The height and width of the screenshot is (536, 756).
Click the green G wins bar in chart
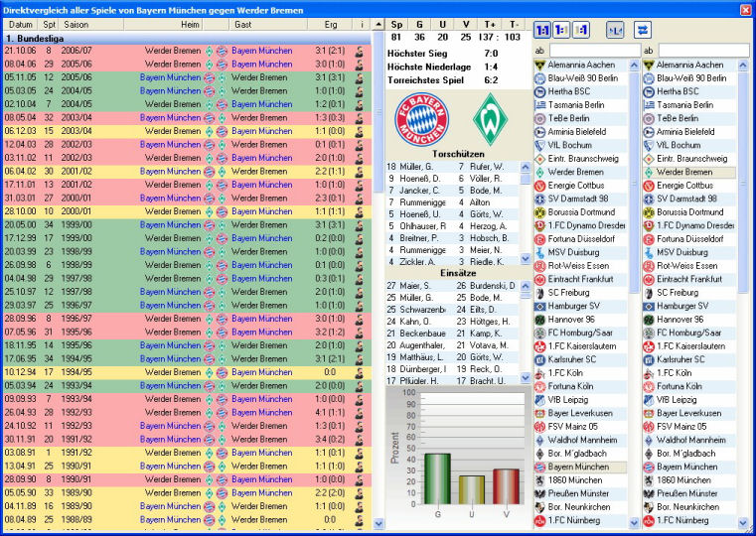[x=437, y=478]
